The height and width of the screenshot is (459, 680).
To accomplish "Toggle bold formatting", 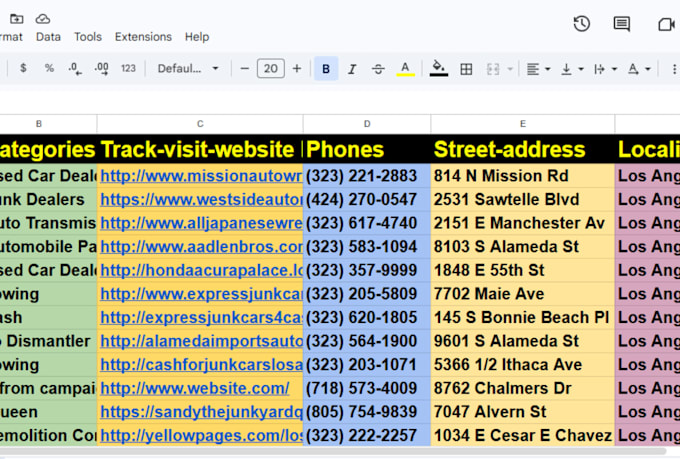I will pyautogui.click(x=326, y=69).
